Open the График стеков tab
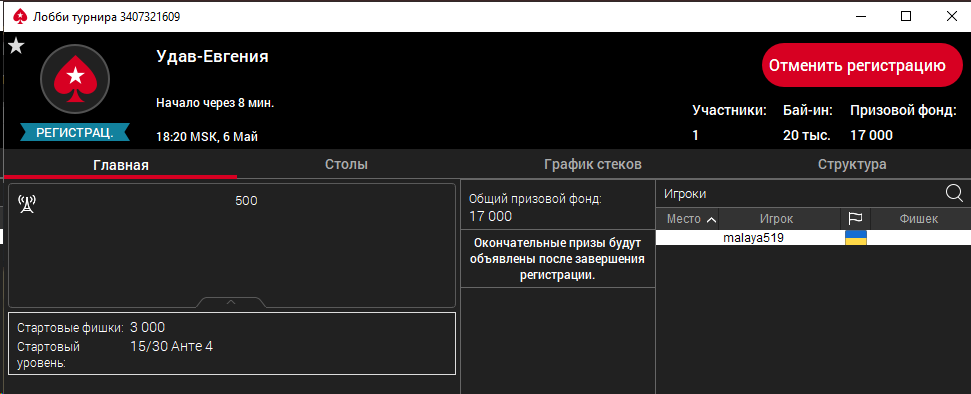 click(x=593, y=164)
